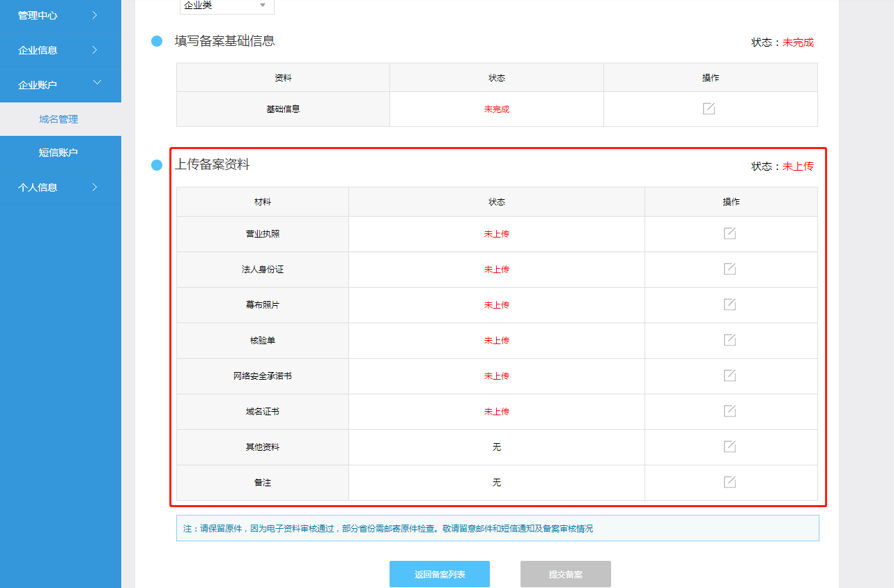Screen dimensions: 894x588
Task: Click the 提交备案 button
Action: click(x=565, y=574)
